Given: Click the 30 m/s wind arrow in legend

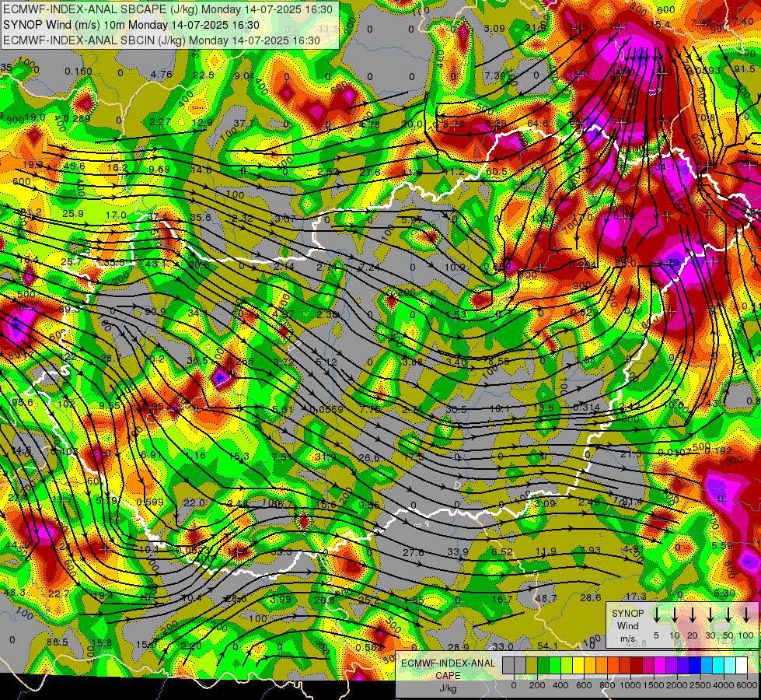Looking at the screenshot, I should click(710, 615).
